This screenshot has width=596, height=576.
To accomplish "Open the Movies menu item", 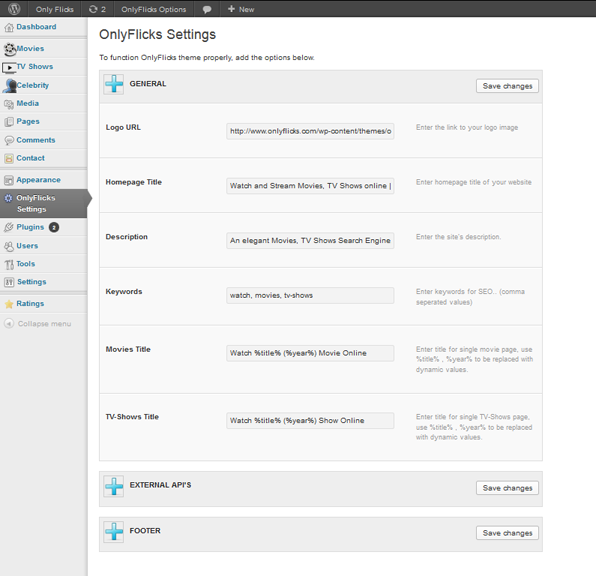I will (30, 49).
